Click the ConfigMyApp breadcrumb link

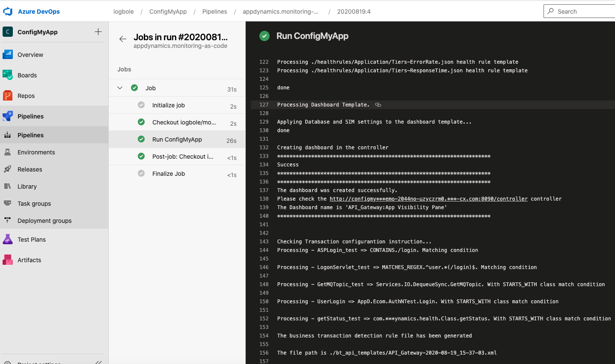(168, 12)
